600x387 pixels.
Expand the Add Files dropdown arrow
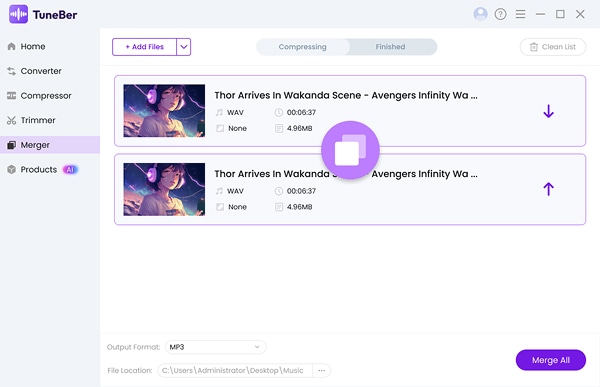[x=184, y=47]
